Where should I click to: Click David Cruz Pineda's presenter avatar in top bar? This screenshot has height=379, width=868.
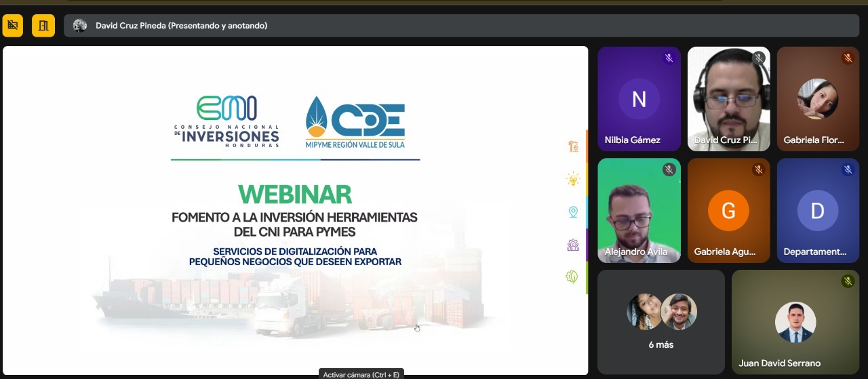coord(80,26)
